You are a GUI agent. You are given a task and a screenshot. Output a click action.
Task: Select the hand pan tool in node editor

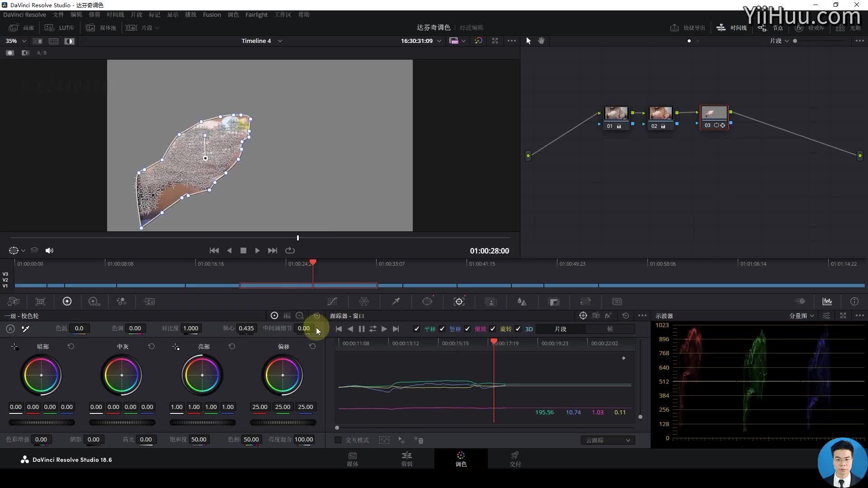click(541, 41)
